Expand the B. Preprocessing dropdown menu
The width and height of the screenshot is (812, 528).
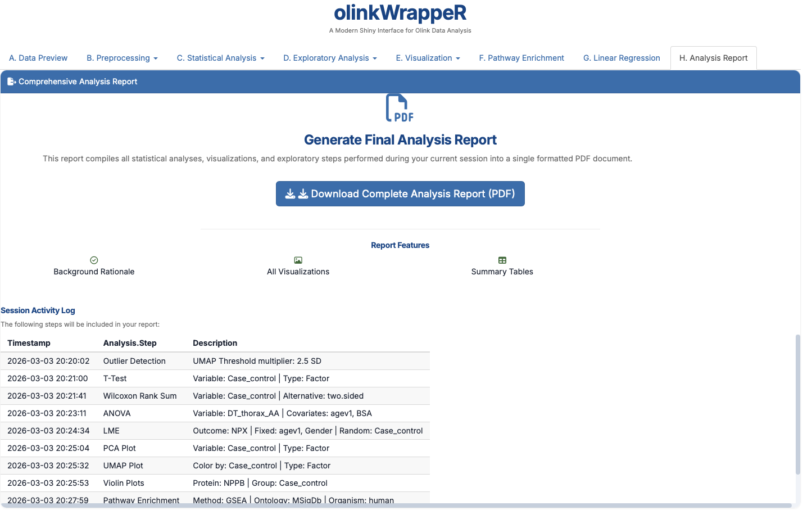pos(122,58)
